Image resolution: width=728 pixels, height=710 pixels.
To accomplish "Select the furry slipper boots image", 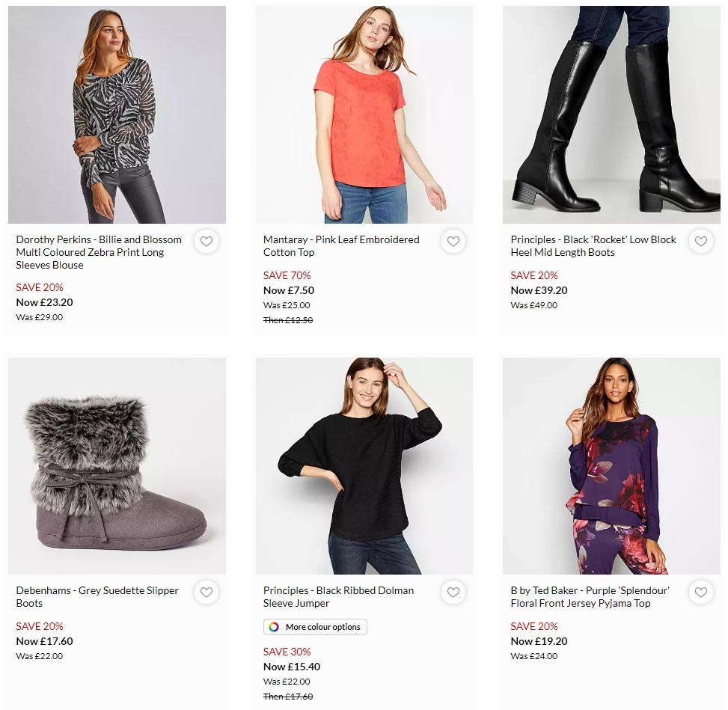I will point(117,465).
